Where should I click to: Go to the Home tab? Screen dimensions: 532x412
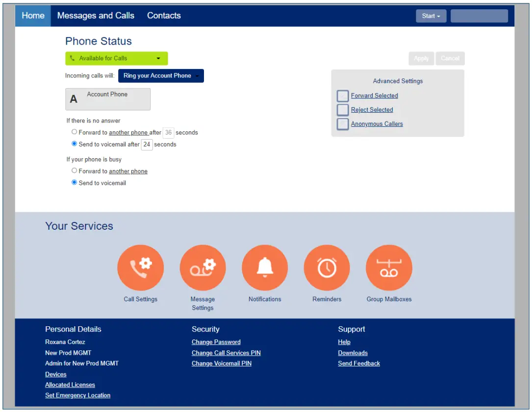(33, 16)
